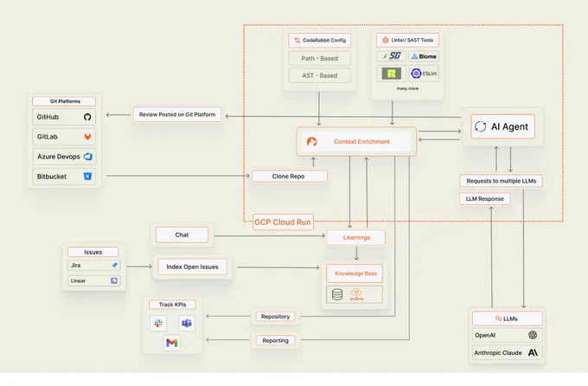Click the ESLint hexagon logo
The width and height of the screenshot is (588, 386).
coord(416,74)
